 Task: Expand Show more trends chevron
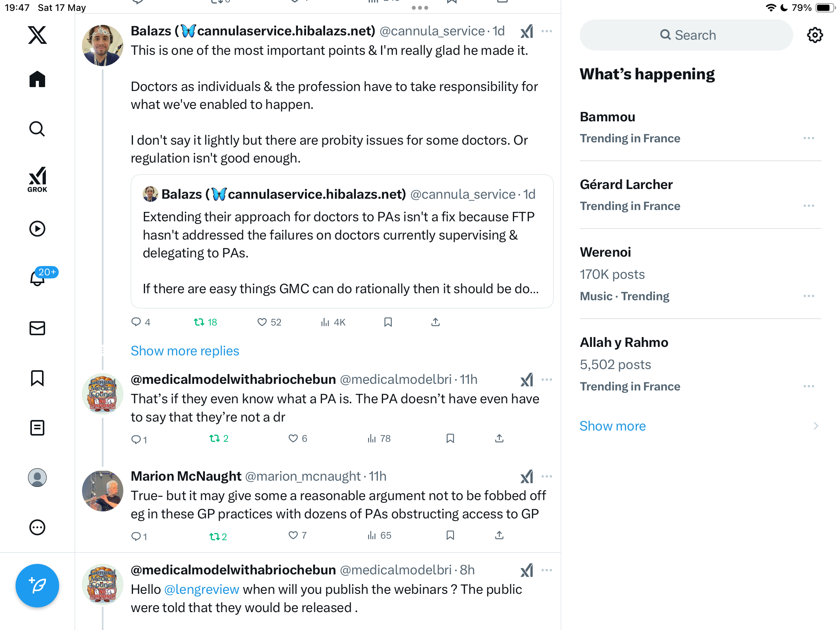tap(816, 426)
